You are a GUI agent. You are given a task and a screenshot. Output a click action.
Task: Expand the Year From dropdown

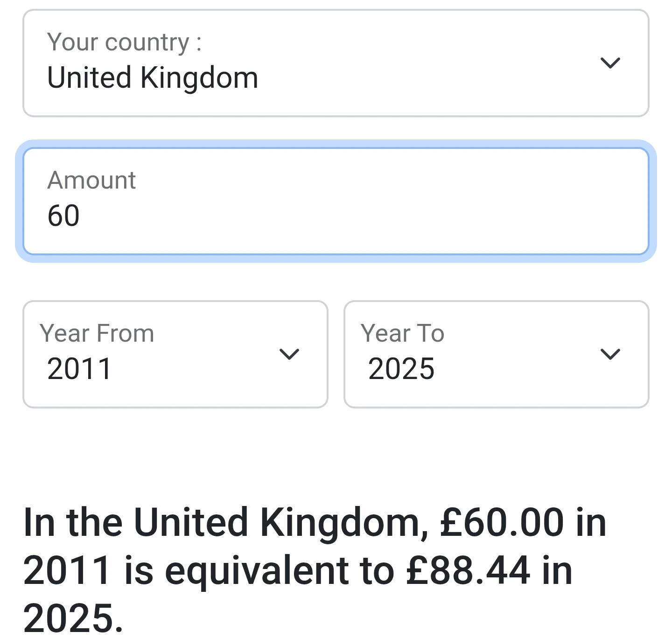coord(175,354)
